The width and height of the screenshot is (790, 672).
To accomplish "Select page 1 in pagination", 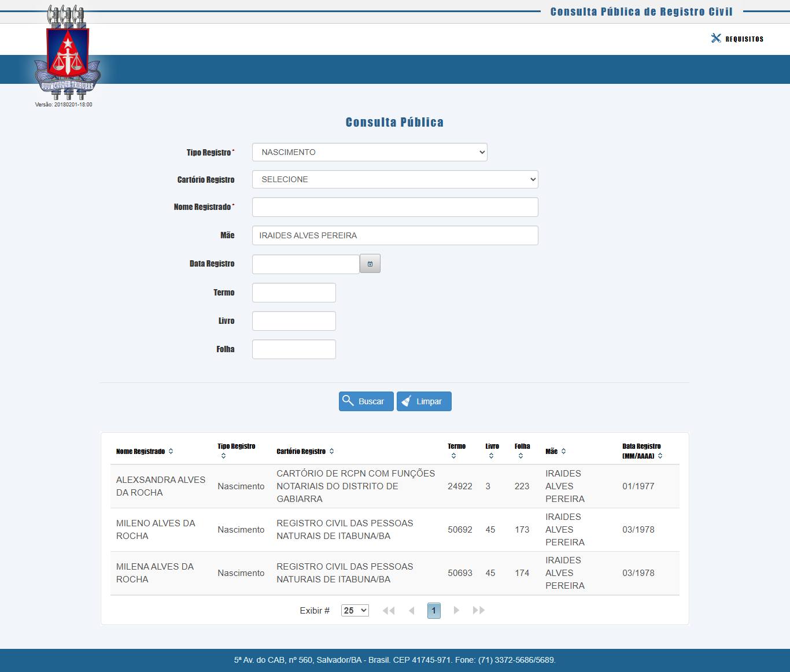I will click(x=434, y=610).
